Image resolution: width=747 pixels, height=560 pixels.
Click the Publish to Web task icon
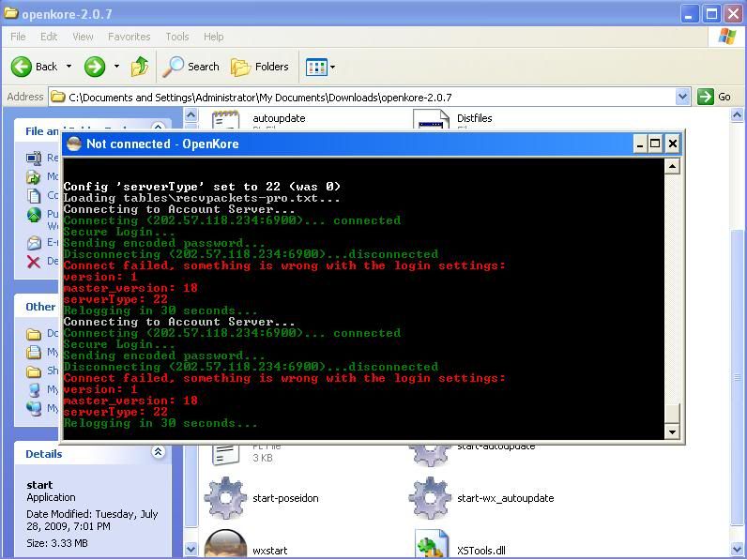34,215
